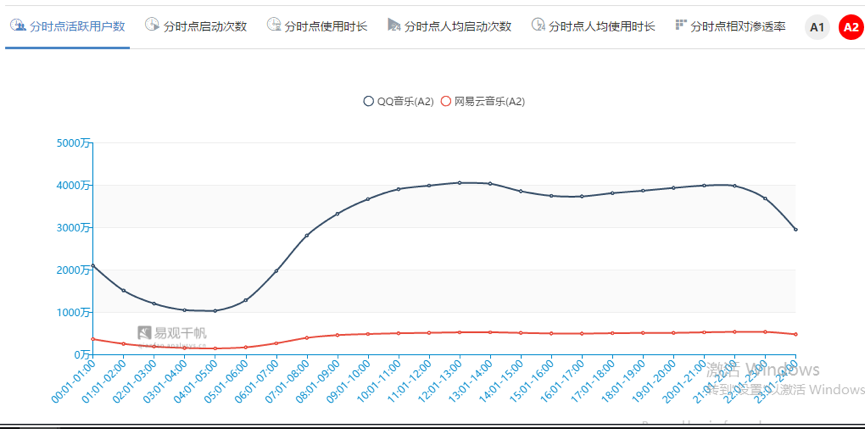Toggle 网易云音乐(A2) legend series
The width and height of the screenshot is (865, 429).
click(482, 101)
